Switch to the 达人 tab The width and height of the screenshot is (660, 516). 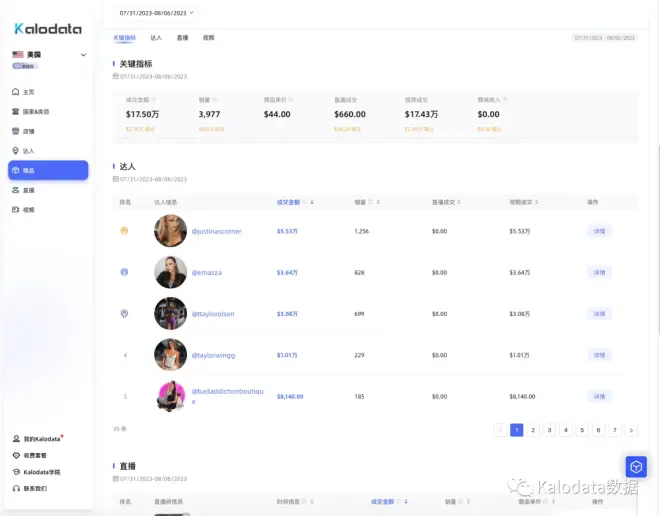[156, 38]
